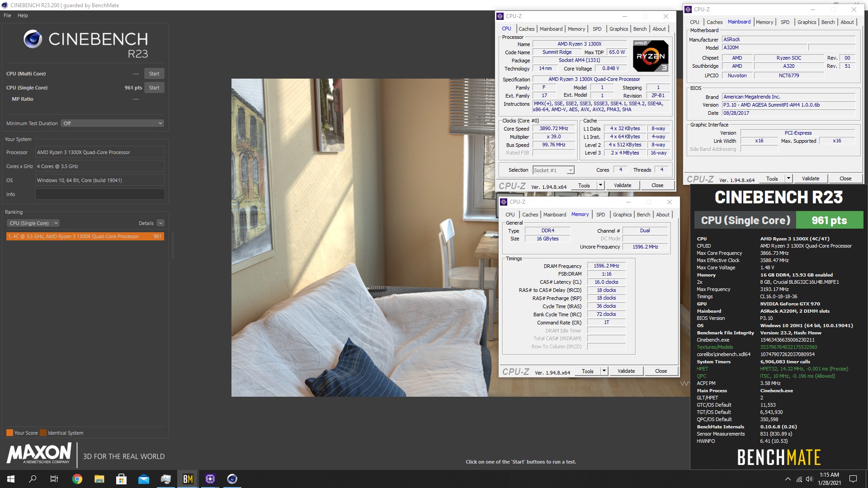The image size is (868, 488).
Task: Open taskbar search icon
Action: point(33,479)
